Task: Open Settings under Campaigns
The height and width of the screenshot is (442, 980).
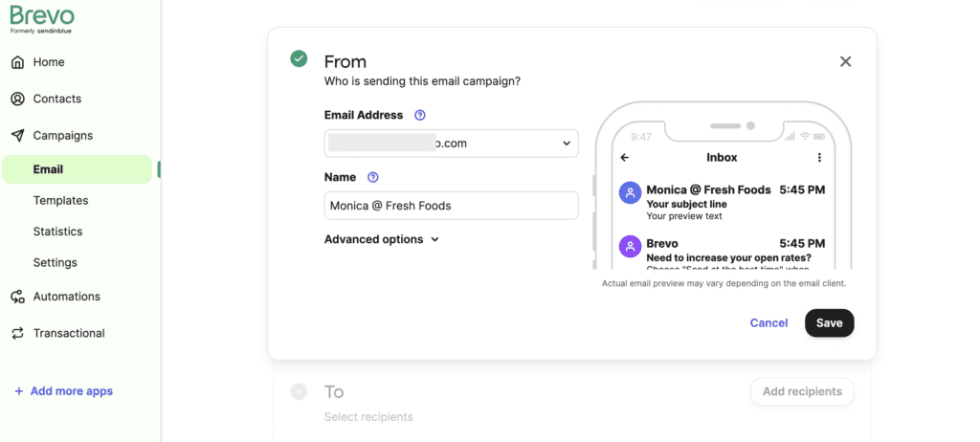Action: click(55, 262)
